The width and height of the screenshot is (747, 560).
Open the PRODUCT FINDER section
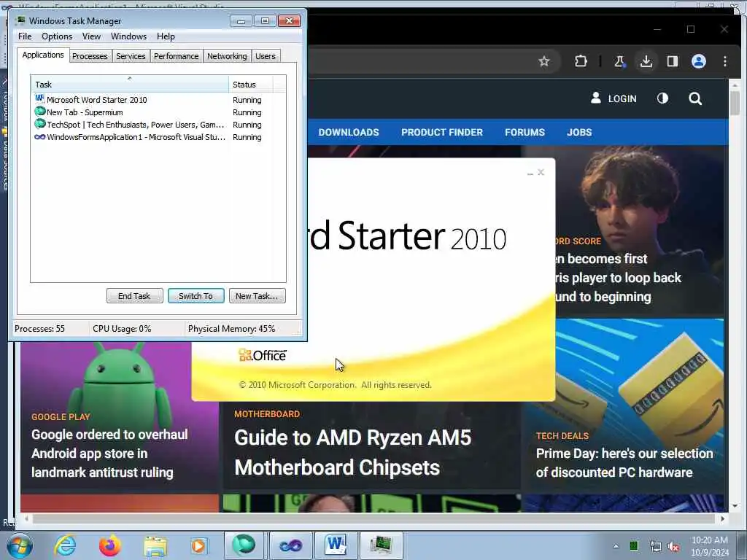[x=442, y=133]
